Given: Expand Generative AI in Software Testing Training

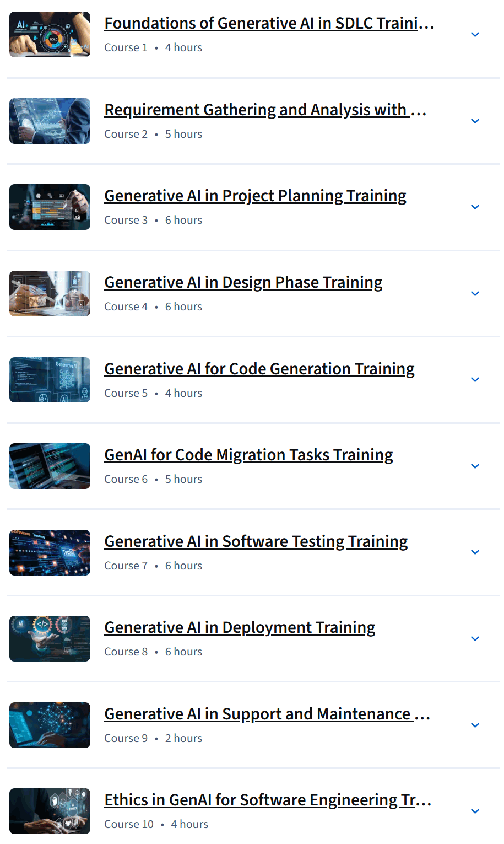Looking at the screenshot, I should [x=475, y=552].
